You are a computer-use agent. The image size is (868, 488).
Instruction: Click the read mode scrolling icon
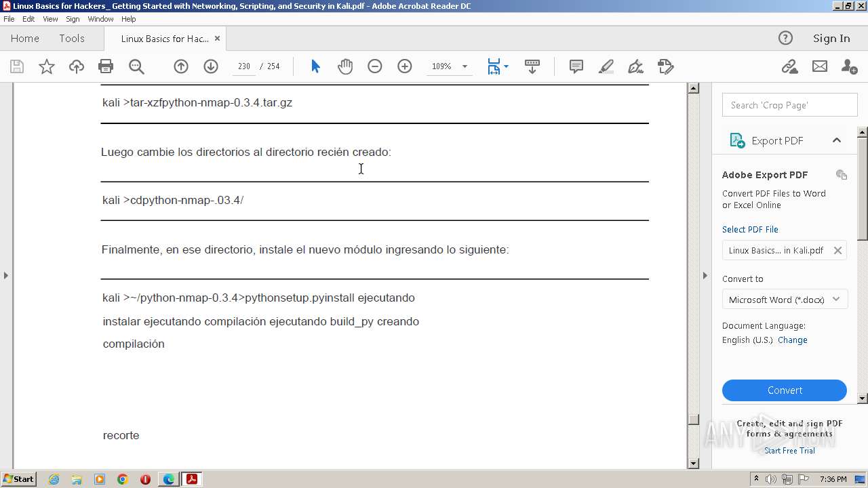click(532, 66)
